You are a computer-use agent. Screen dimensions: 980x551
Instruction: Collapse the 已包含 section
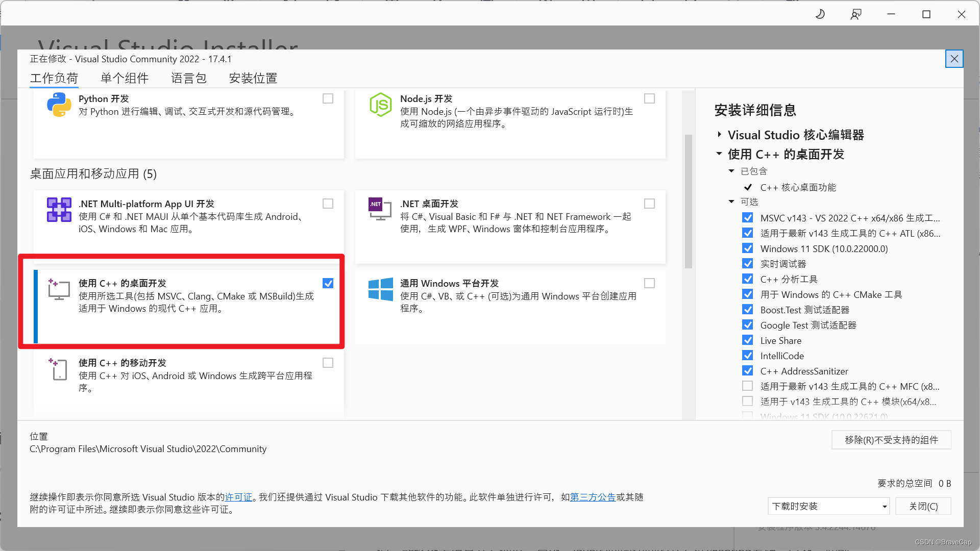731,171
